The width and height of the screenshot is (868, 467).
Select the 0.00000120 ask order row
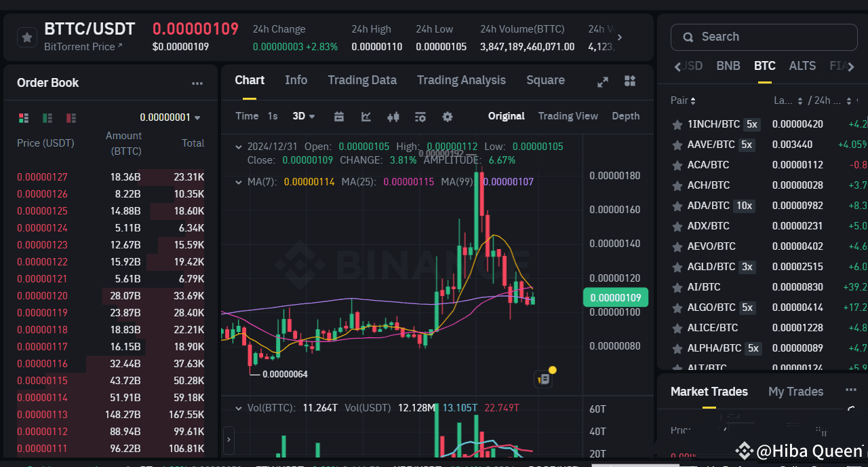(x=111, y=296)
